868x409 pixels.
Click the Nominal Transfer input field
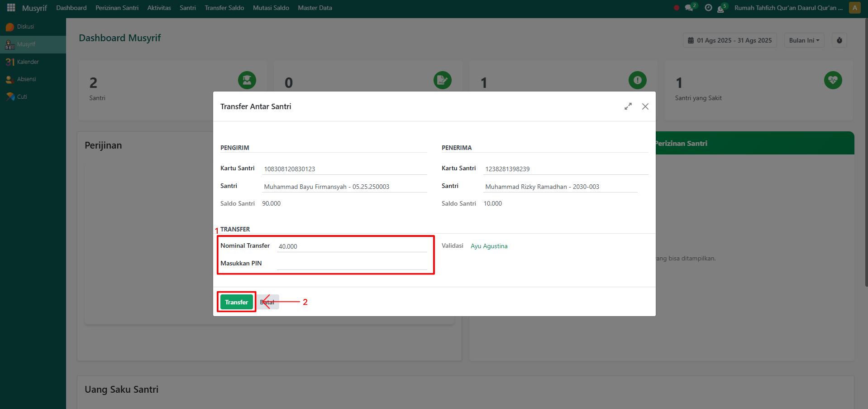click(352, 246)
